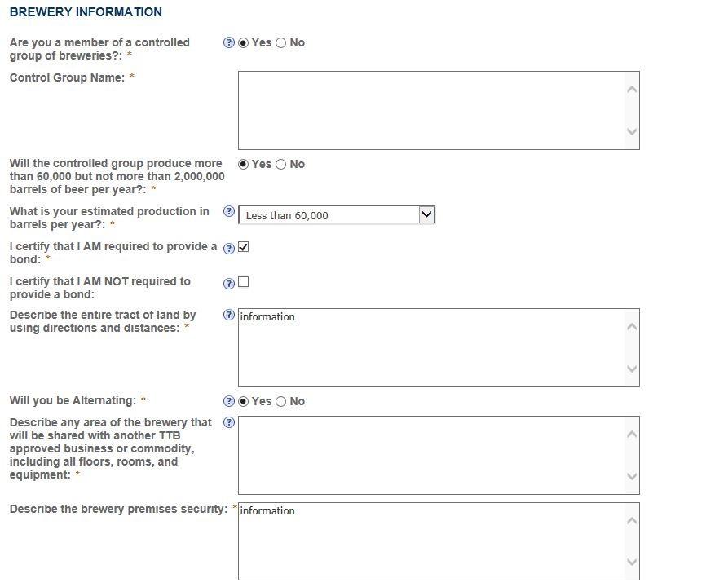The height and width of the screenshot is (587, 728).
Task: Open help for tract of land description
Action: click(x=228, y=315)
